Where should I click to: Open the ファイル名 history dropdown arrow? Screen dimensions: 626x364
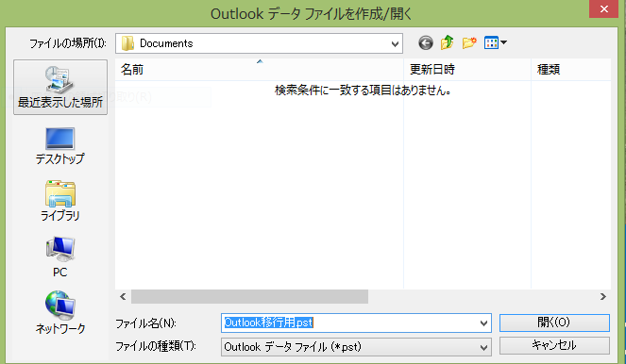pyautogui.click(x=483, y=323)
